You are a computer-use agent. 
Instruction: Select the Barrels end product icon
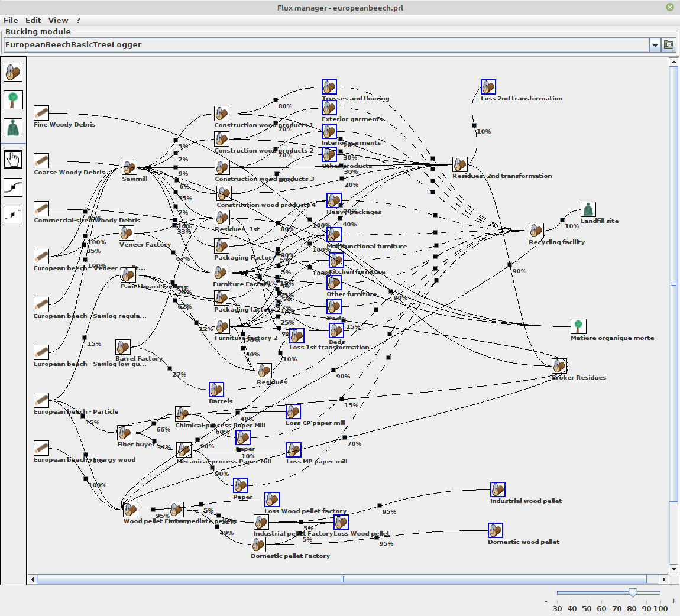tap(216, 389)
